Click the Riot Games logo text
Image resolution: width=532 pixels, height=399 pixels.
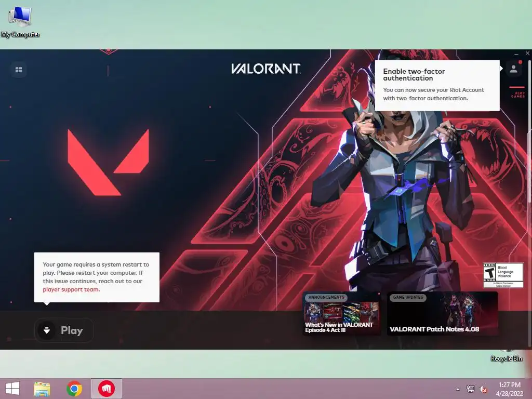pos(518,95)
